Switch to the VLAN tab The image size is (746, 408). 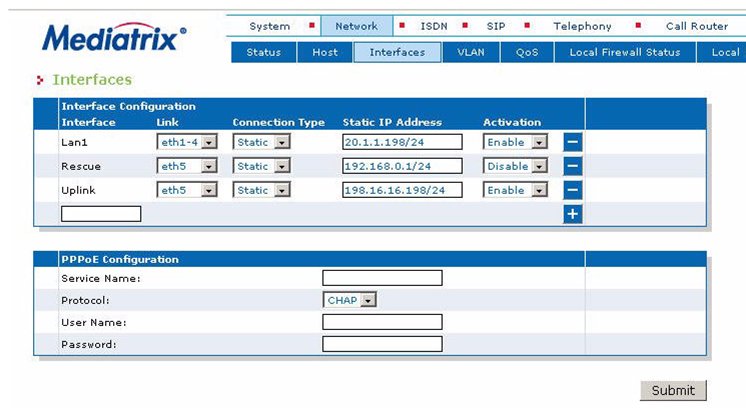point(471,52)
